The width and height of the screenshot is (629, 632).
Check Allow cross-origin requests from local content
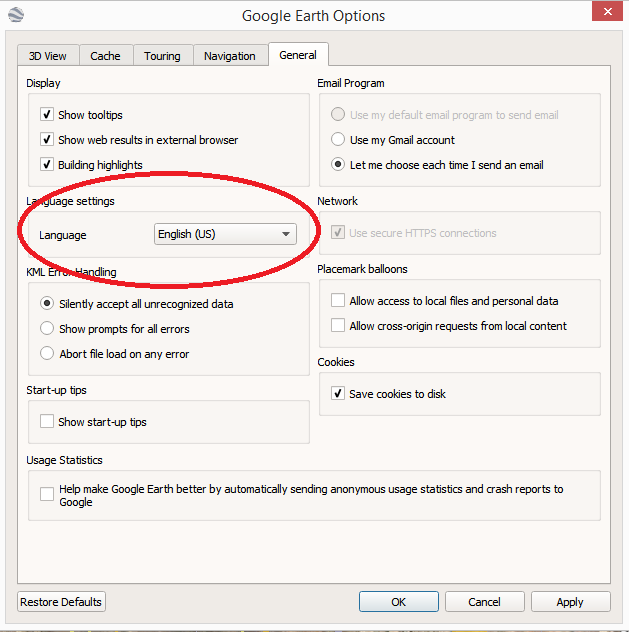point(338,325)
